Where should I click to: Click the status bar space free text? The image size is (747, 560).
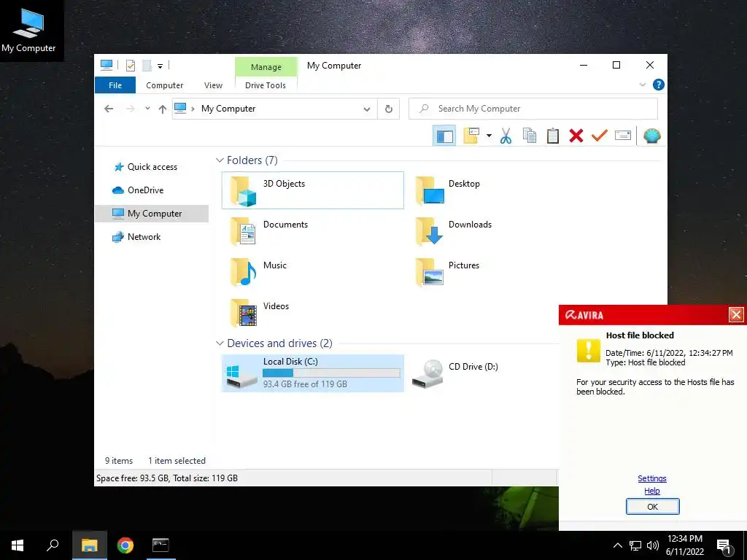(x=167, y=478)
